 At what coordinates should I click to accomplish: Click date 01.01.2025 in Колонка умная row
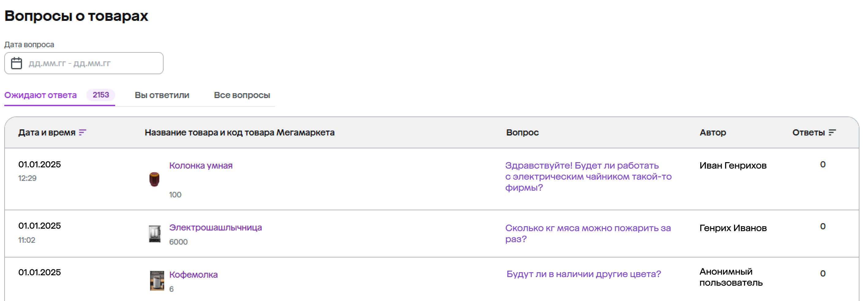tap(40, 165)
